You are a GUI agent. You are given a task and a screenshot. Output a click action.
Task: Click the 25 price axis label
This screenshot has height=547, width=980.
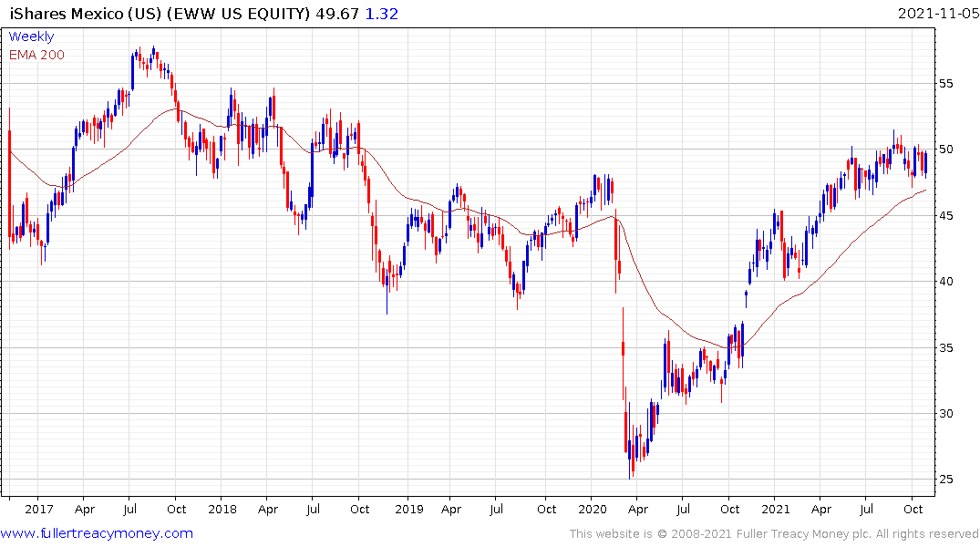pyautogui.click(x=946, y=480)
